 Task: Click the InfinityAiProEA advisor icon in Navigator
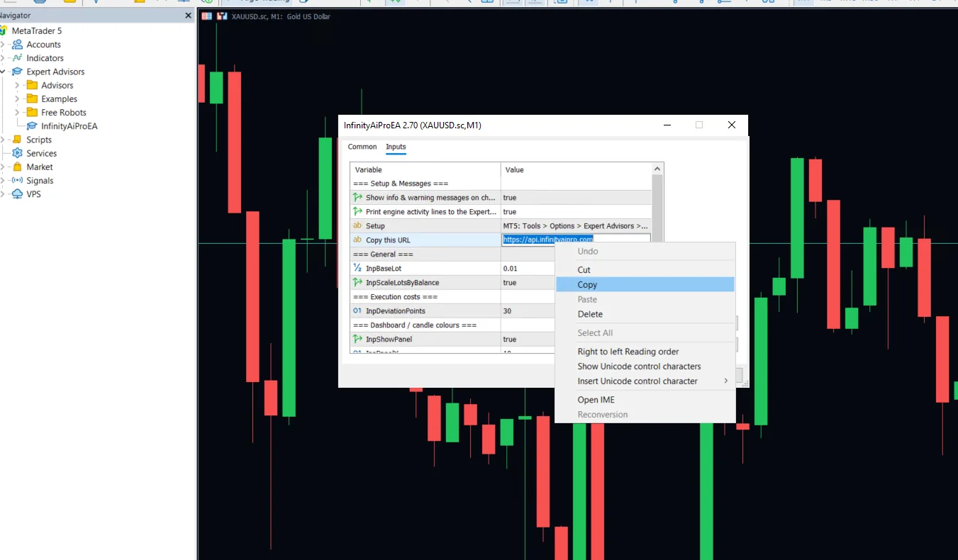pyautogui.click(x=32, y=126)
